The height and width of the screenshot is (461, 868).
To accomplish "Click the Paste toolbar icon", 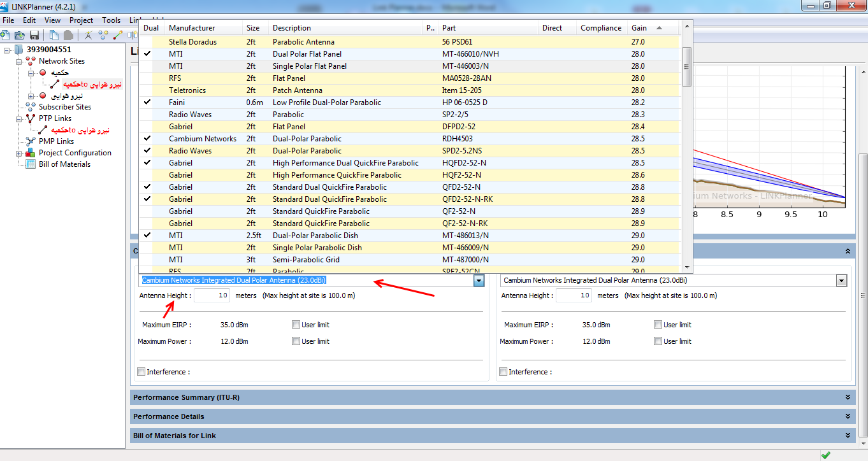I will click(x=68, y=34).
